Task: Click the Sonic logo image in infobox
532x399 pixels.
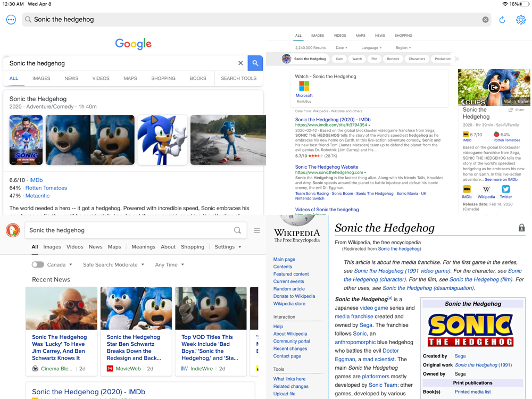Action: [x=471, y=329]
